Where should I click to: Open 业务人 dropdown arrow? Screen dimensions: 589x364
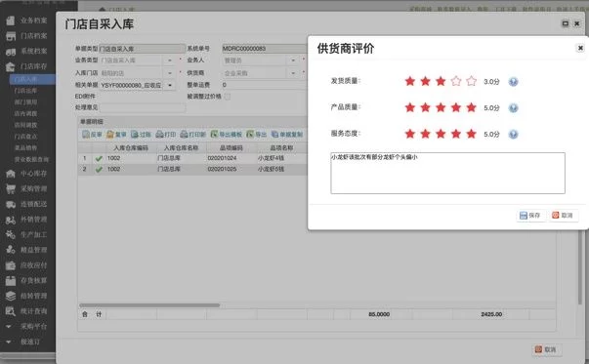coord(293,61)
